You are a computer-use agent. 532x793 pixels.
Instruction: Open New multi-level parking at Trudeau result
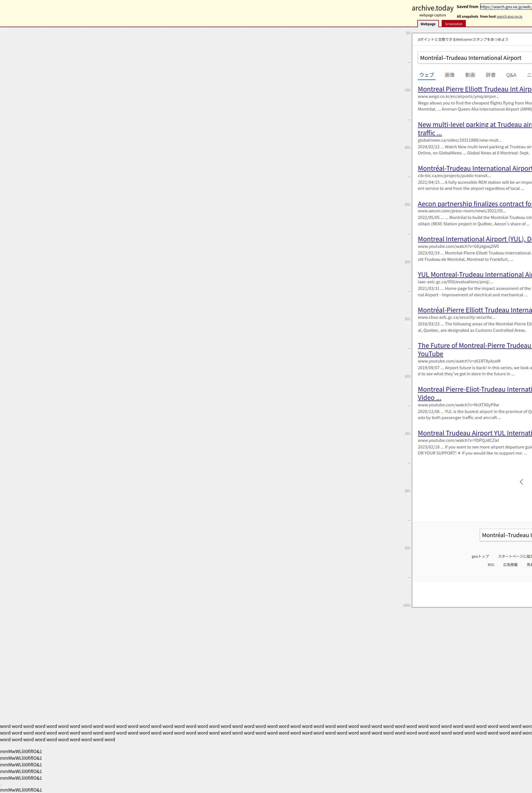click(x=474, y=125)
